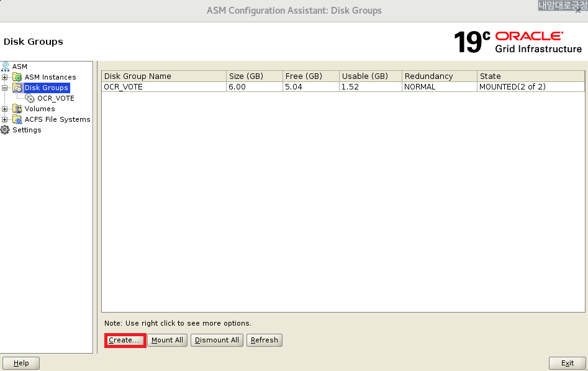This screenshot has height=371, width=588.
Task: Select Disk Groups in the tree
Action: [47, 88]
